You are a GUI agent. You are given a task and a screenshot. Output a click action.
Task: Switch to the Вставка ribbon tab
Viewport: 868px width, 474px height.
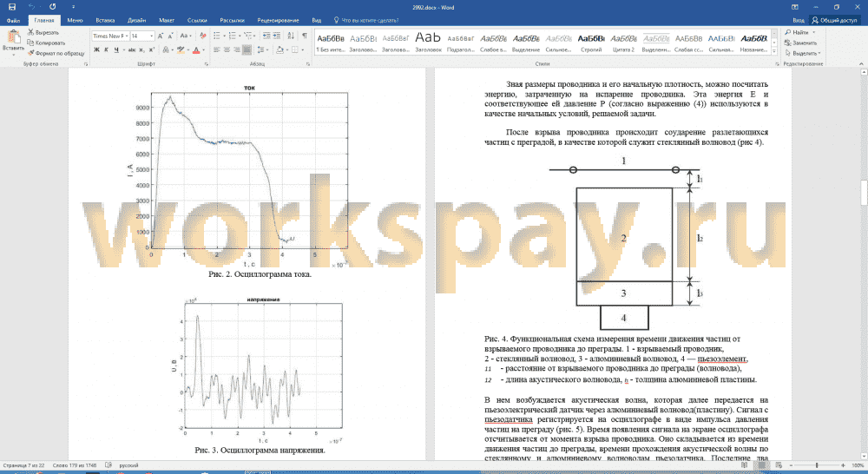pos(105,21)
